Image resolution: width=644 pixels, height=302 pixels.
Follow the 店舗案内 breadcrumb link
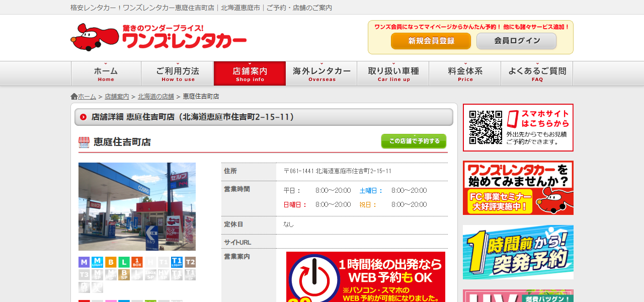(117, 97)
